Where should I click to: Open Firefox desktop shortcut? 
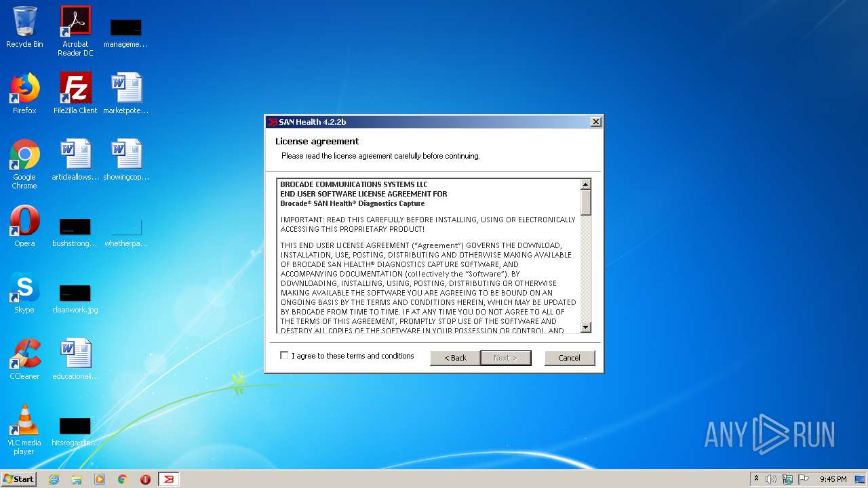click(x=24, y=94)
